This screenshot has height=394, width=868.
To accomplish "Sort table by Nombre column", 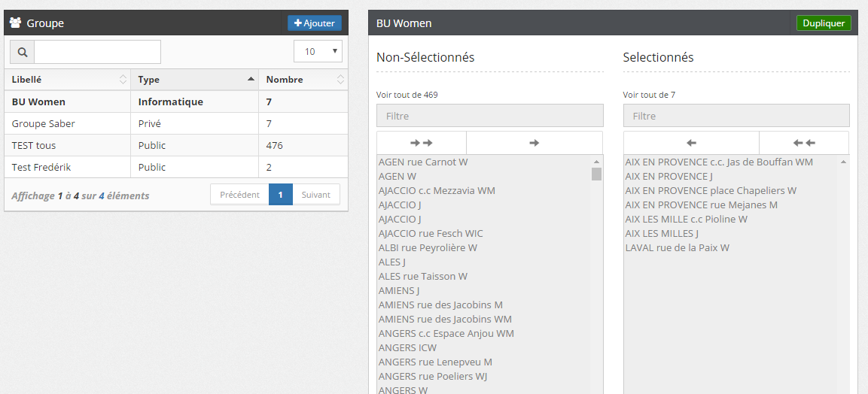I will pyautogui.click(x=303, y=80).
